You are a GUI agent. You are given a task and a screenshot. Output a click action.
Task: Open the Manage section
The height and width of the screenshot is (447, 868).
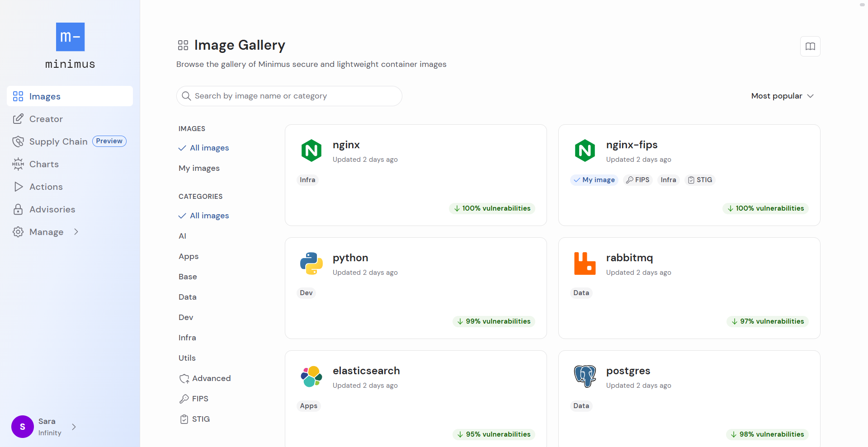point(46,232)
